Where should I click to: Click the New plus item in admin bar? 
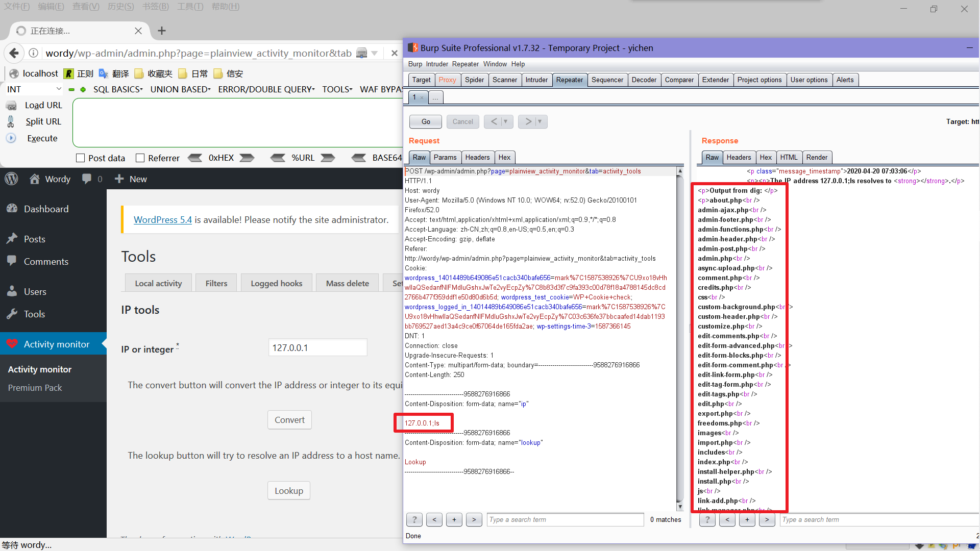pos(131,179)
